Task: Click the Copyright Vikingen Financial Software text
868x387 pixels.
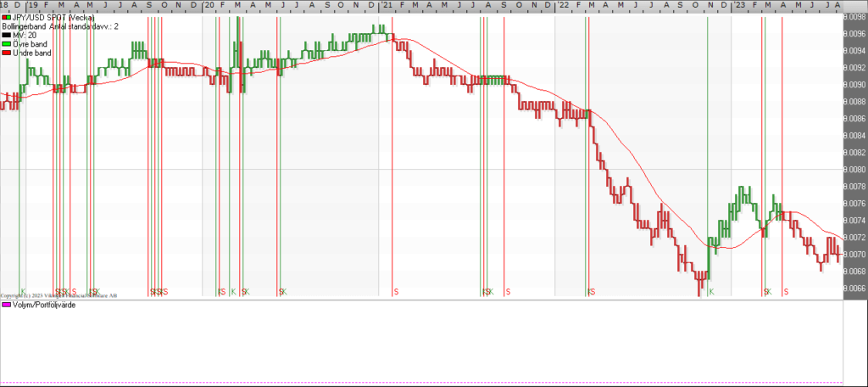Action: (x=58, y=296)
